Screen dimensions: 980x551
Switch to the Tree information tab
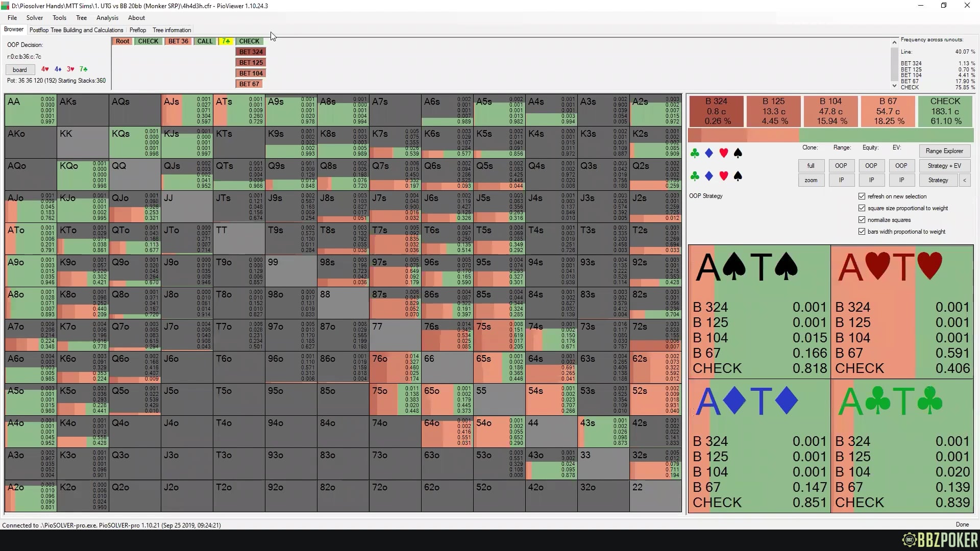(171, 30)
